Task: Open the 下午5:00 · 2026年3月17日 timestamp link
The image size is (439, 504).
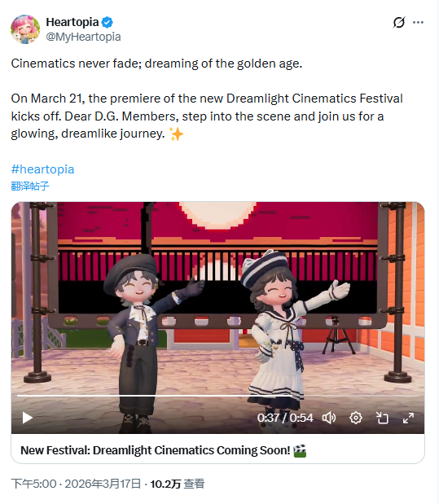Action: [x=76, y=484]
